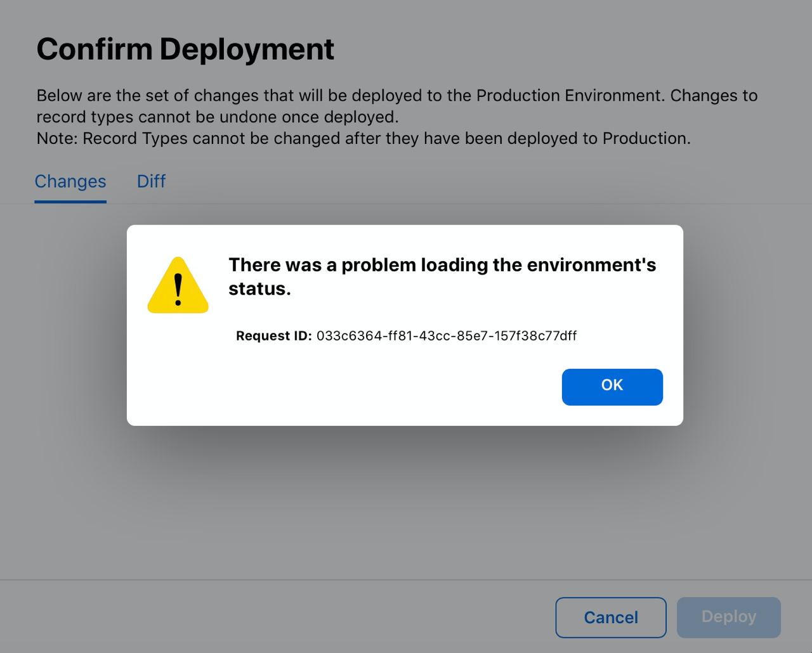This screenshot has height=653, width=812.
Task: Click the bold Request ID label
Action: point(273,336)
